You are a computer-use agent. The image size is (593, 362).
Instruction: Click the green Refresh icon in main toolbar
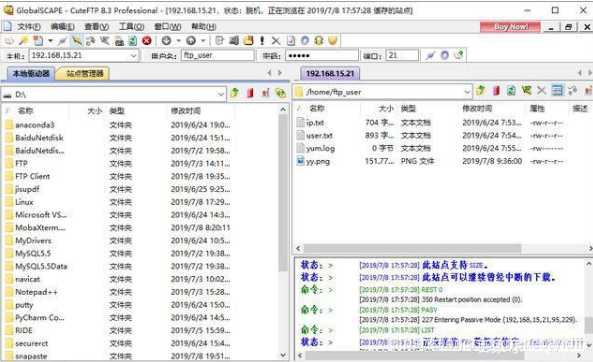click(x=133, y=40)
